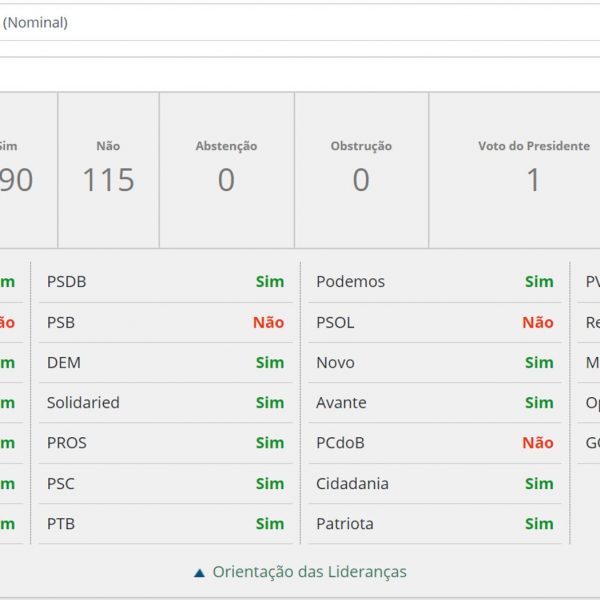Click the green Sim beside Patriota
This screenshot has width=600, height=600.
538,524
